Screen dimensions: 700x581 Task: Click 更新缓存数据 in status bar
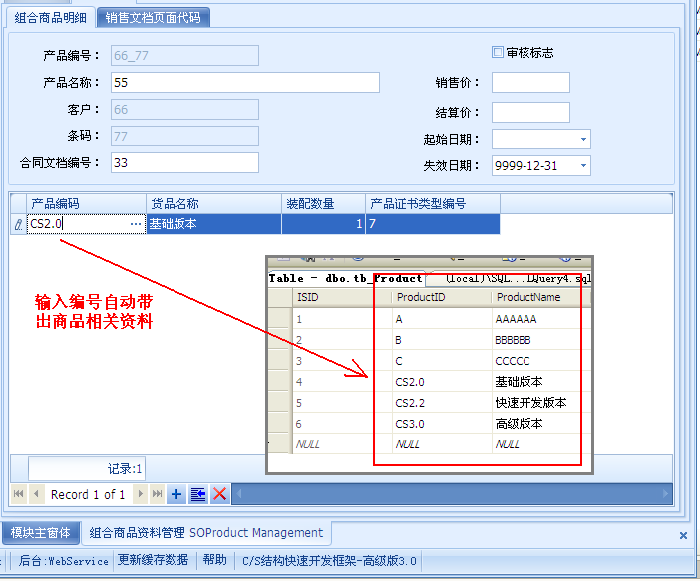153,560
